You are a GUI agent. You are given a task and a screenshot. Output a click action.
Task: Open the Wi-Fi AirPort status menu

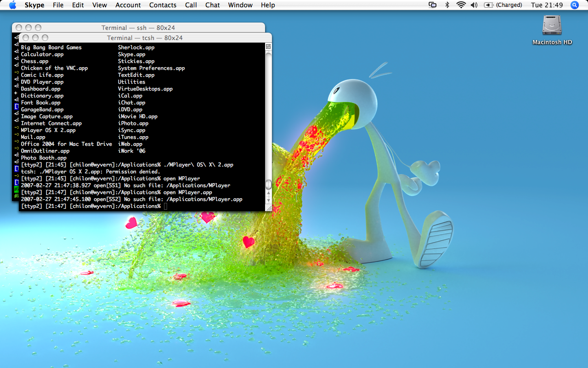[461, 5]
